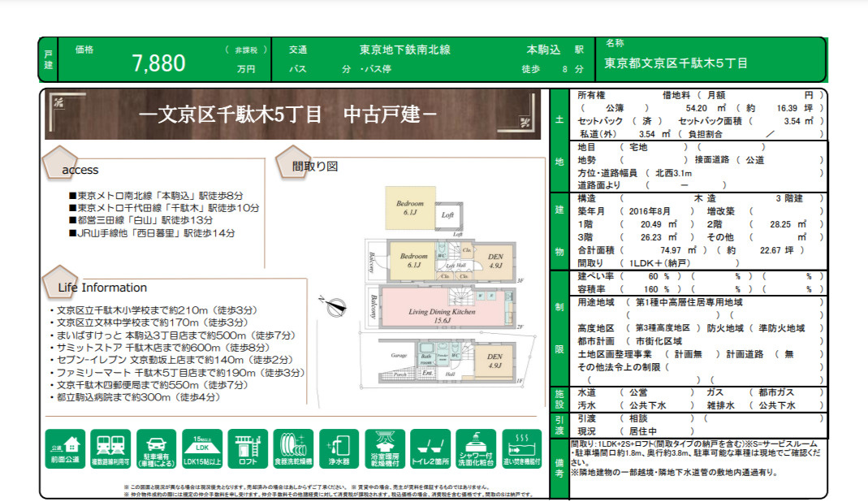
Task: Select the 複数路線利用可 train icon
Action: tap(110, 449)
